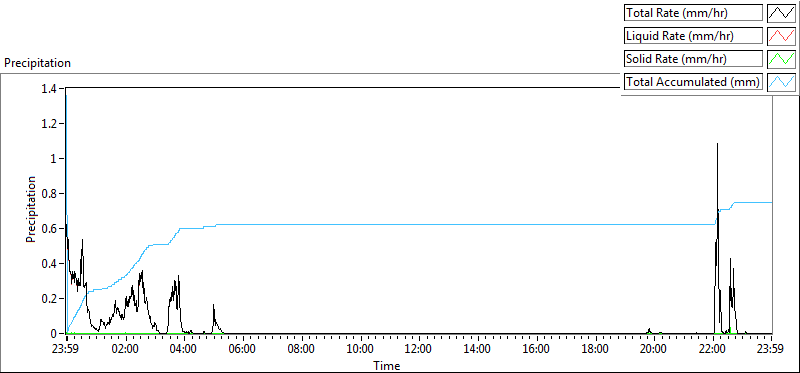The width and height of the screenshot is (800, 373).
Task: Click the Precipitation chart caption above the graph
Action: [37, 63]
